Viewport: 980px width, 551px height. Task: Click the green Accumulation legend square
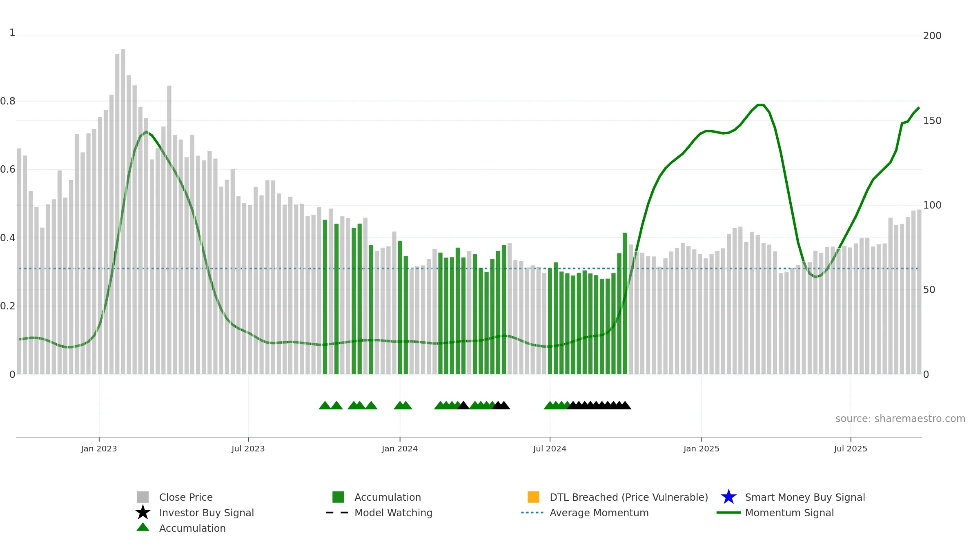tap(338, 497)
